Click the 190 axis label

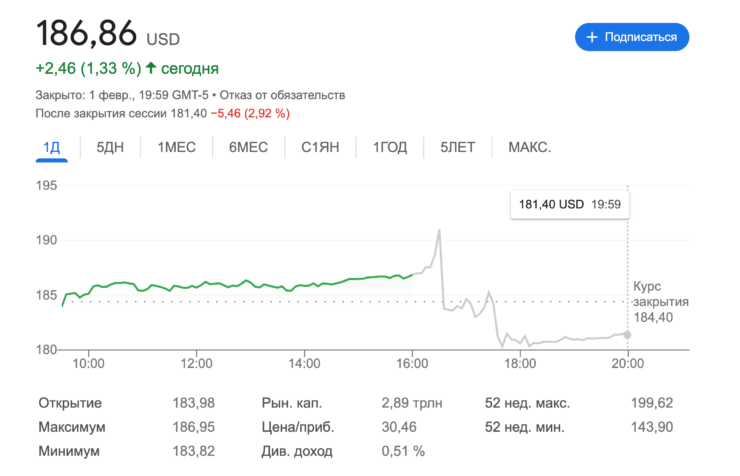point(46,240)
